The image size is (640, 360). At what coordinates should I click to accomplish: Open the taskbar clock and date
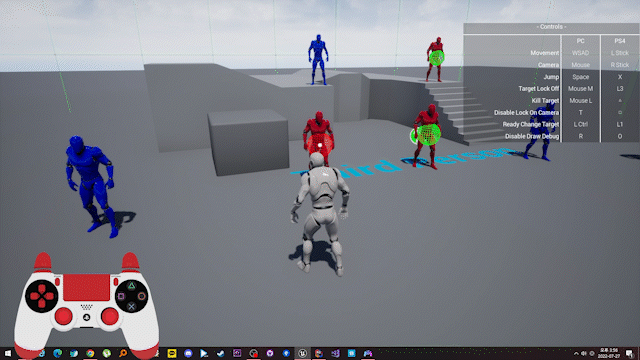pyautogui.click(x=609, y=353)
